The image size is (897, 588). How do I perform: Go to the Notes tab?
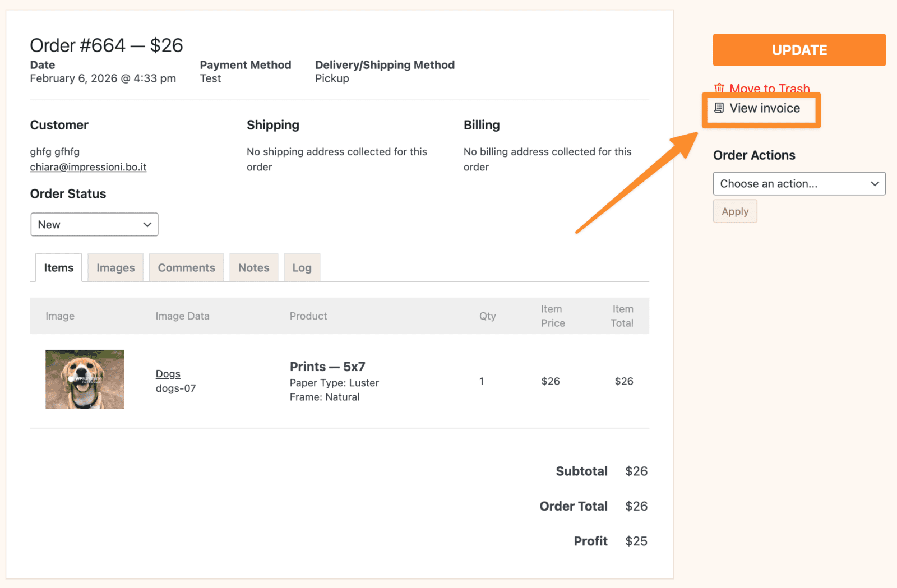pyautogui.click(x=253, y=268)
